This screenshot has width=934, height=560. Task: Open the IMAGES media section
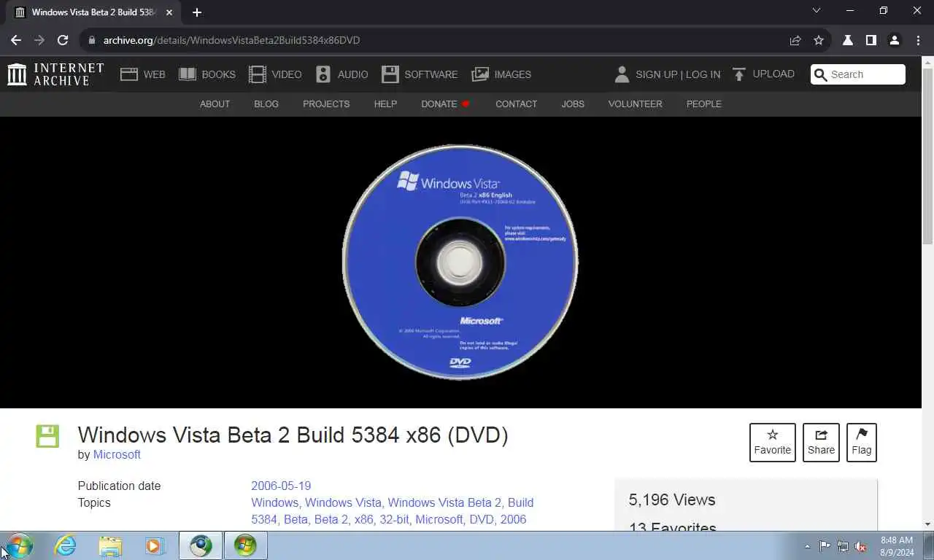pyautogui.click(x=501, y=74)
